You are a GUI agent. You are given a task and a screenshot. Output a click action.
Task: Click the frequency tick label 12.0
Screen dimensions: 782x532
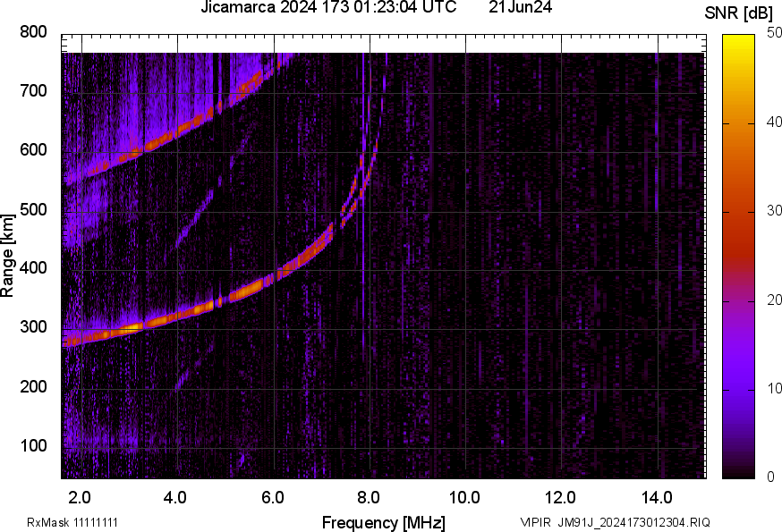561,498
